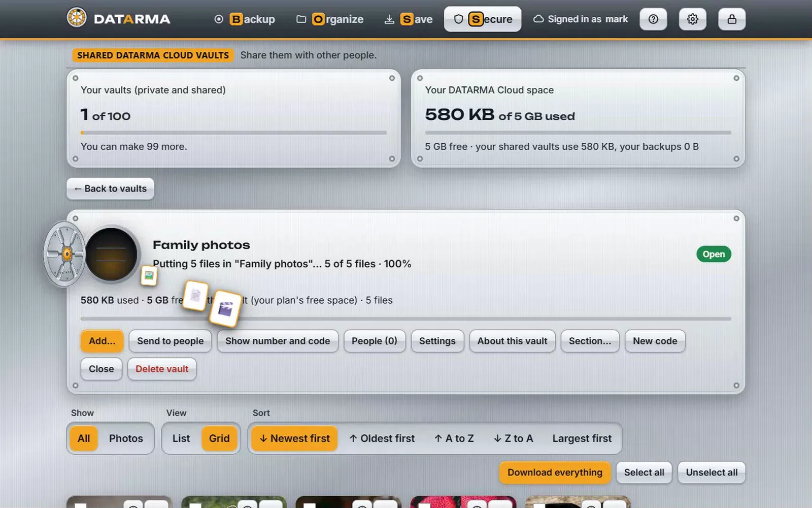Screen dimensions: 812x508
Task: Click the record circle icon beside Backup
Action: point(219,19)
